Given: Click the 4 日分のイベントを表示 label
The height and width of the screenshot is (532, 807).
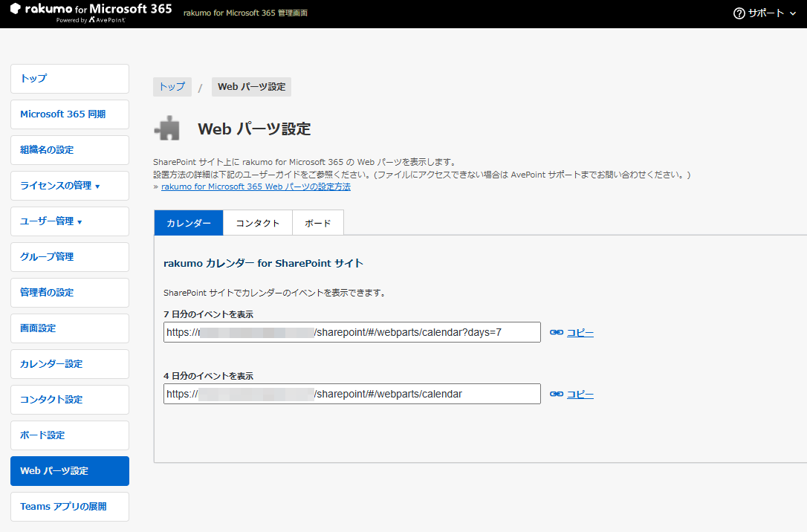Looking at the screenshot, I should click(209, 376).
